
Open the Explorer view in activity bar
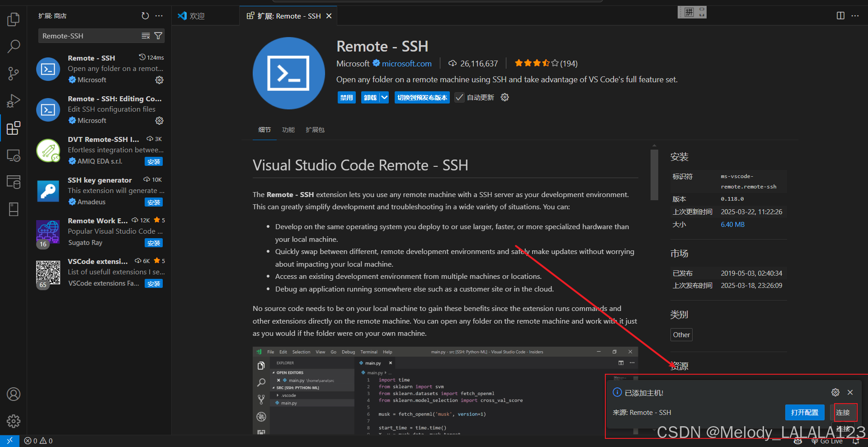[14, 19]
